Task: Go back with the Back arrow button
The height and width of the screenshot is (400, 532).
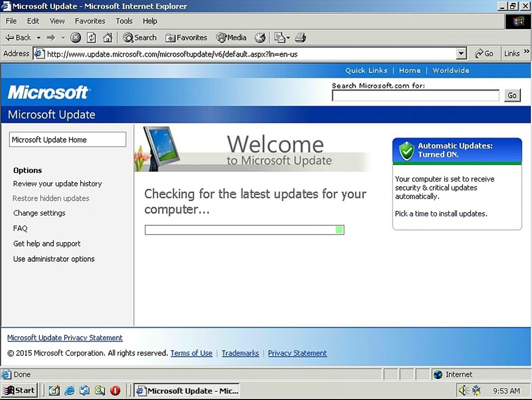Action: click(x=18, y=37)
